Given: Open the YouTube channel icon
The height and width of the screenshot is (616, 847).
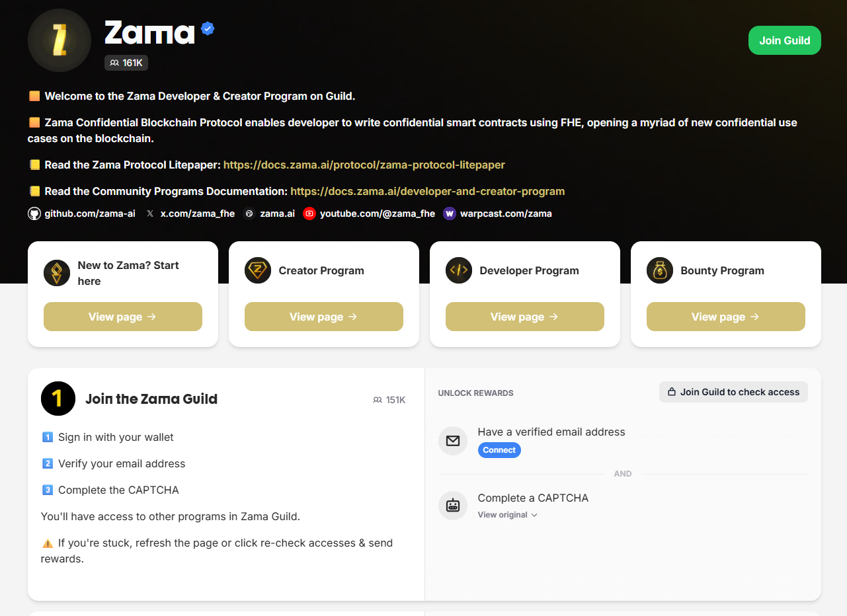Looking at the screenshot, I should click(309, 213).
